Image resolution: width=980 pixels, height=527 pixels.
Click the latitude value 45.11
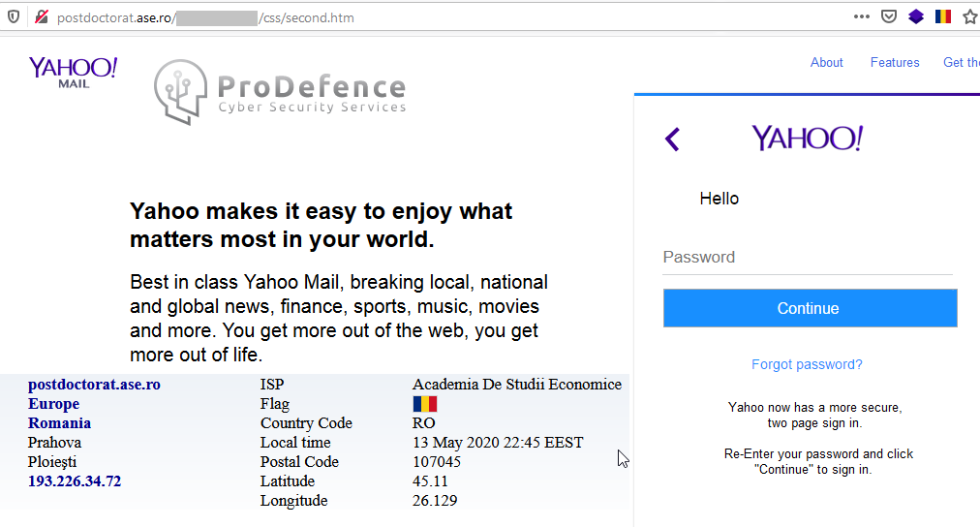tap(430, 481)
